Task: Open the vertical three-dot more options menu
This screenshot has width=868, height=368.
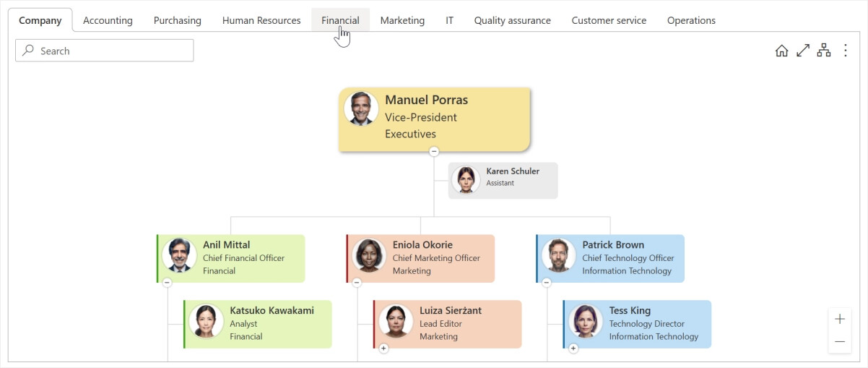Action: 845,51
